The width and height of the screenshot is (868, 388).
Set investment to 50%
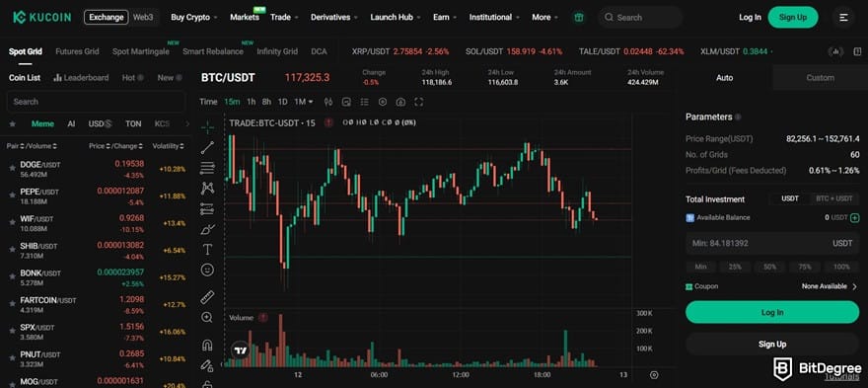click(x=769, y=267)
